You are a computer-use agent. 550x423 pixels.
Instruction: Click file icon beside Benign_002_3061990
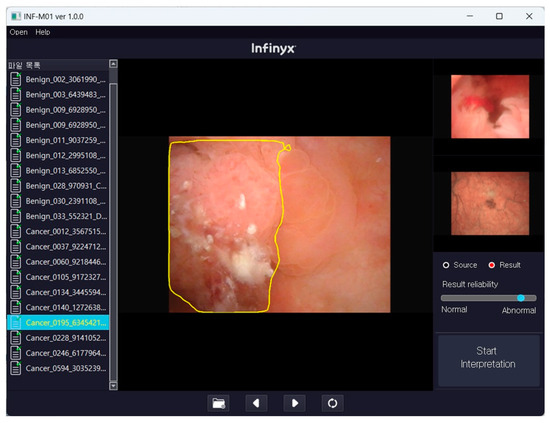(x=15, y=79)
